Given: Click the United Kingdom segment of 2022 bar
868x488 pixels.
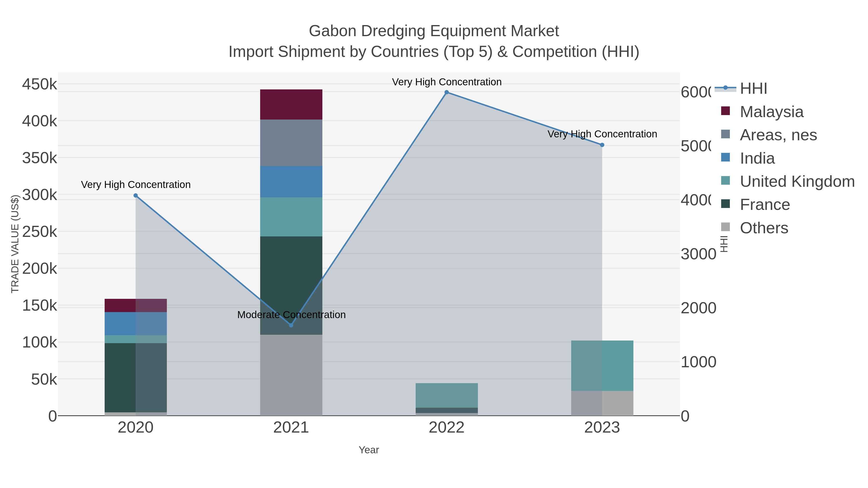Looking at the screenshot, I should (x=447, y=395).
